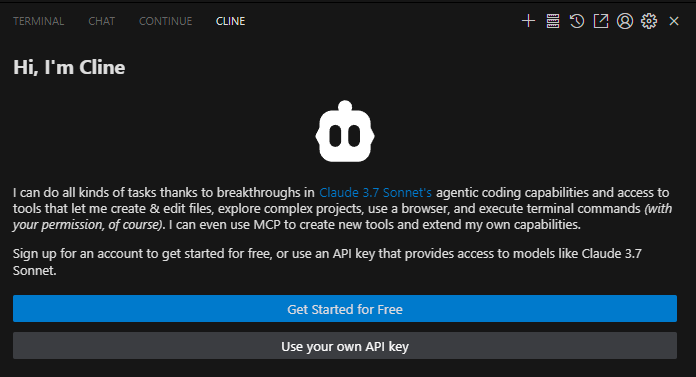Open Cline settings gear icon
The height and width of the screenshot is (377, 696).
coord(649,21)
